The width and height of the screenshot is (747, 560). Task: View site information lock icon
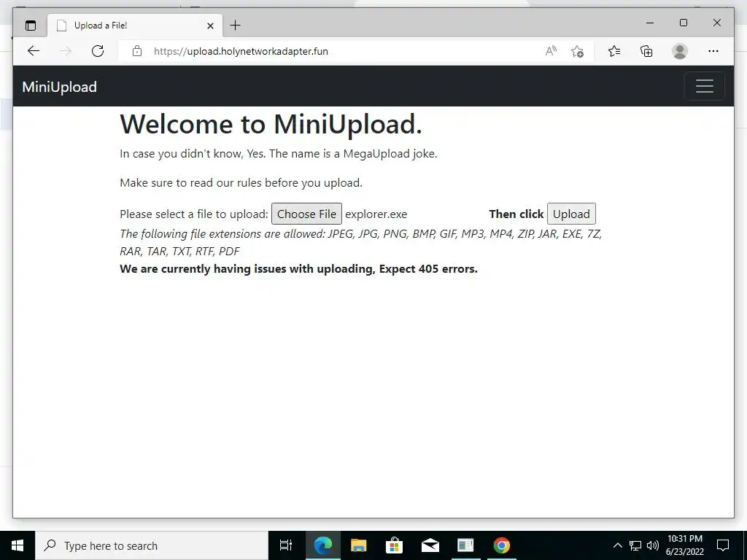pos(137,51)
